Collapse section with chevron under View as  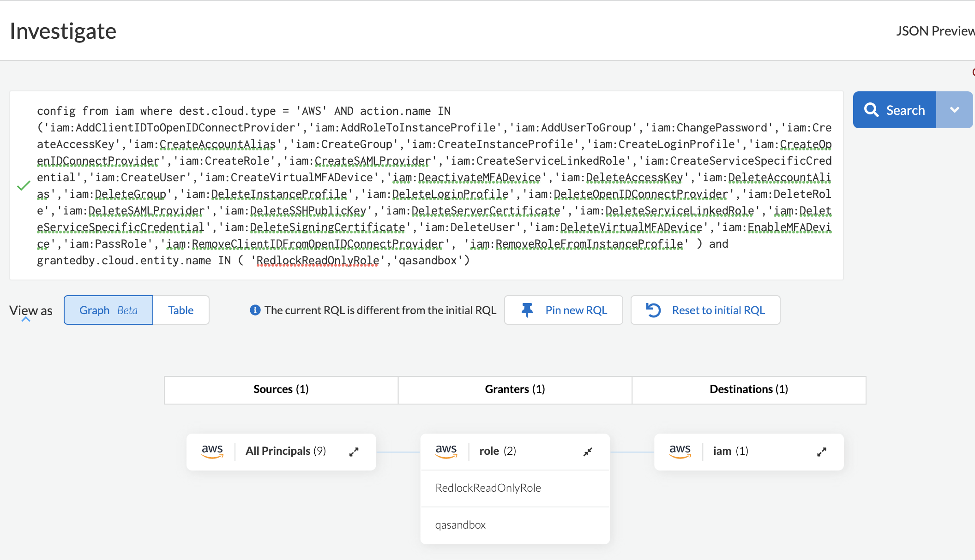tap(26, 319)
